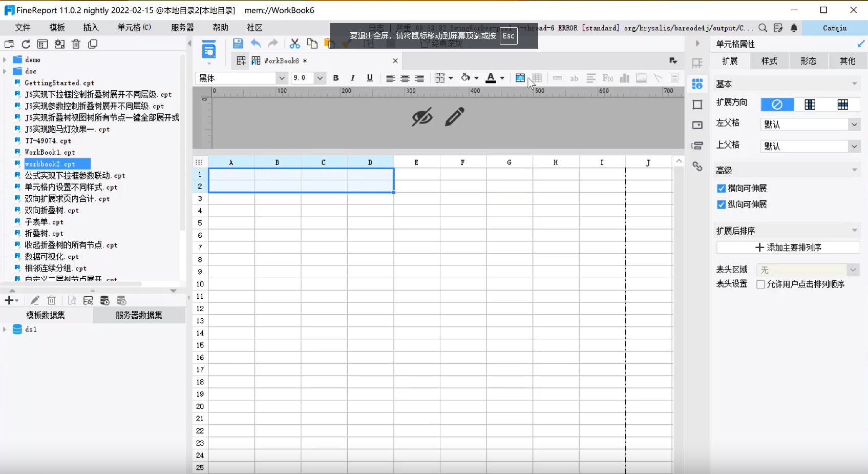Open the Catqiu account button
The image size is (868, 474).
coord(835,28)
